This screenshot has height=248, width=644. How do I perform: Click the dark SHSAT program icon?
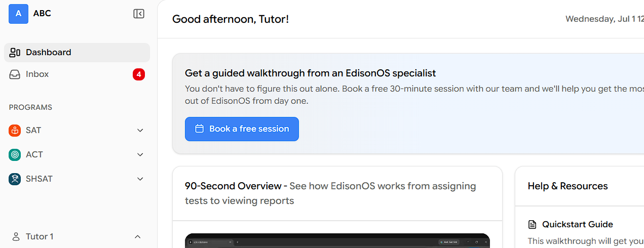point(15,179)
